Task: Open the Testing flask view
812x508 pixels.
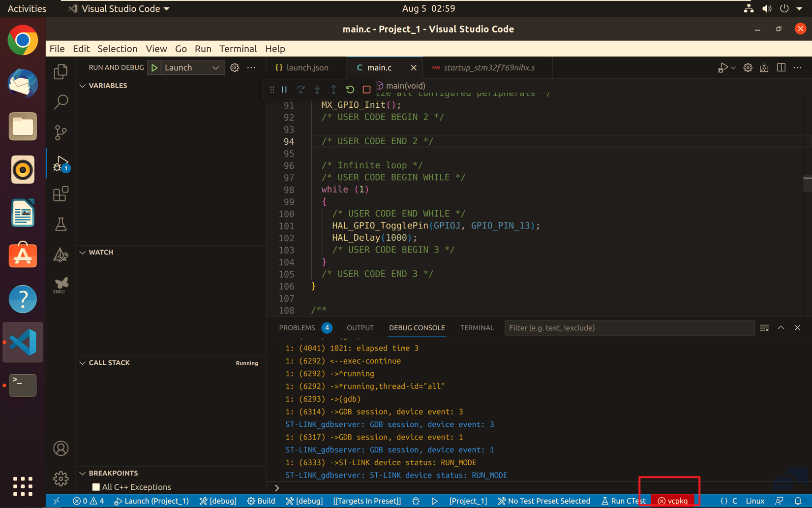Action: point(60,224)
